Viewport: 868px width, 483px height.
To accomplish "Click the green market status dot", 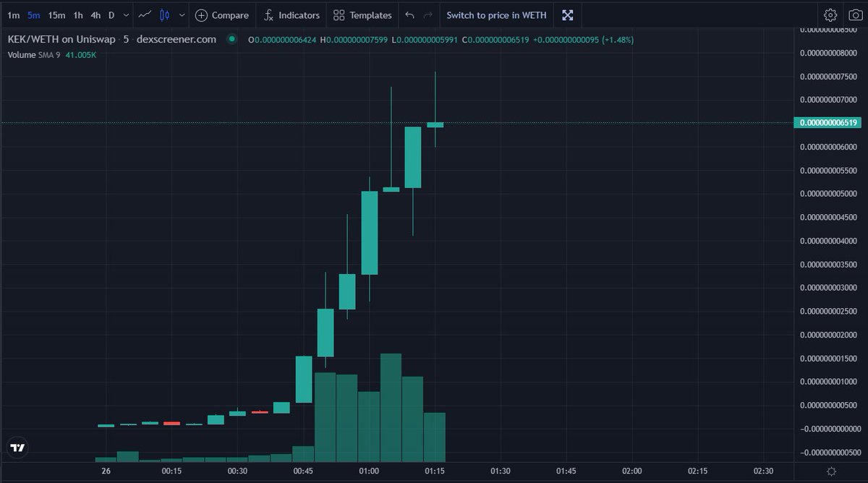I will [231, 39].
